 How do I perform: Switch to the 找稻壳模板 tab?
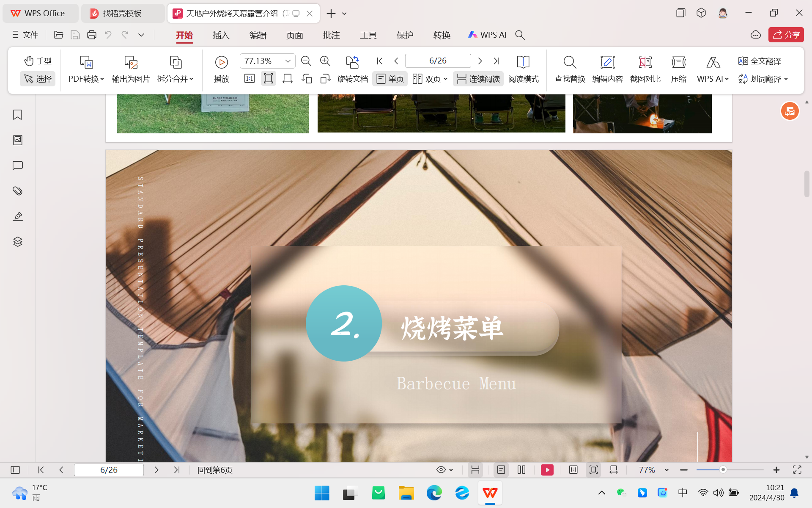(122, 14)
